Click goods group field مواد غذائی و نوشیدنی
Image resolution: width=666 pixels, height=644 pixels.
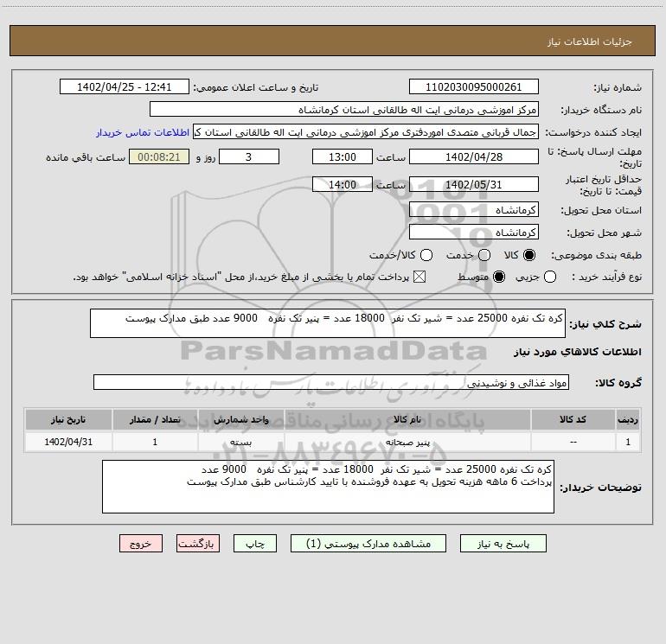pyautogui.click(x=331, y=382)
